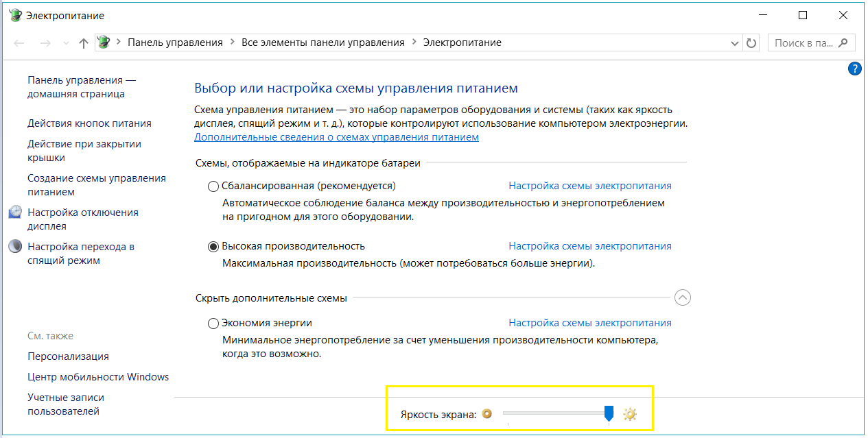
Task: Refresh the address bar view
Action: pos(751,42)
